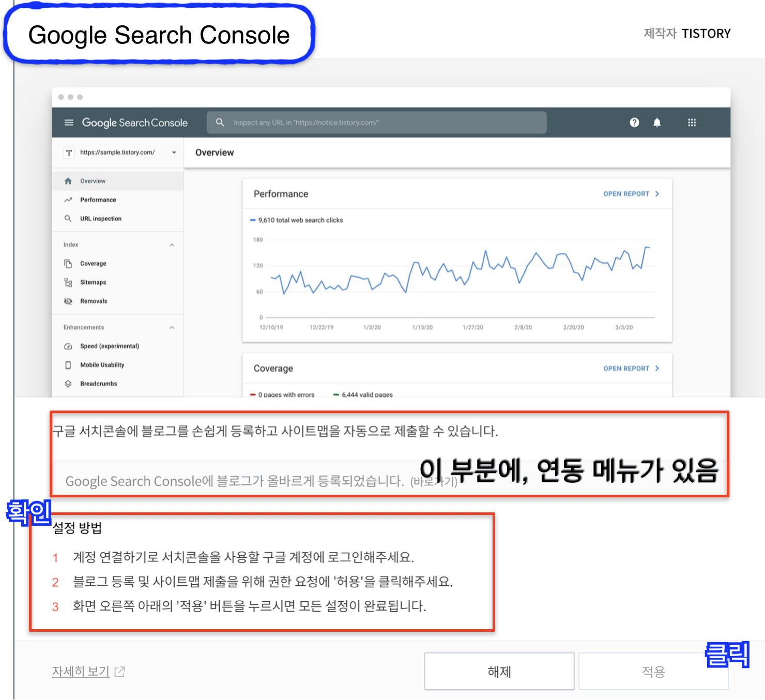Viewport: 765px width, 700px height.
Task: Click the URL inspection magnifier icon
Action: tap(68, 219)
